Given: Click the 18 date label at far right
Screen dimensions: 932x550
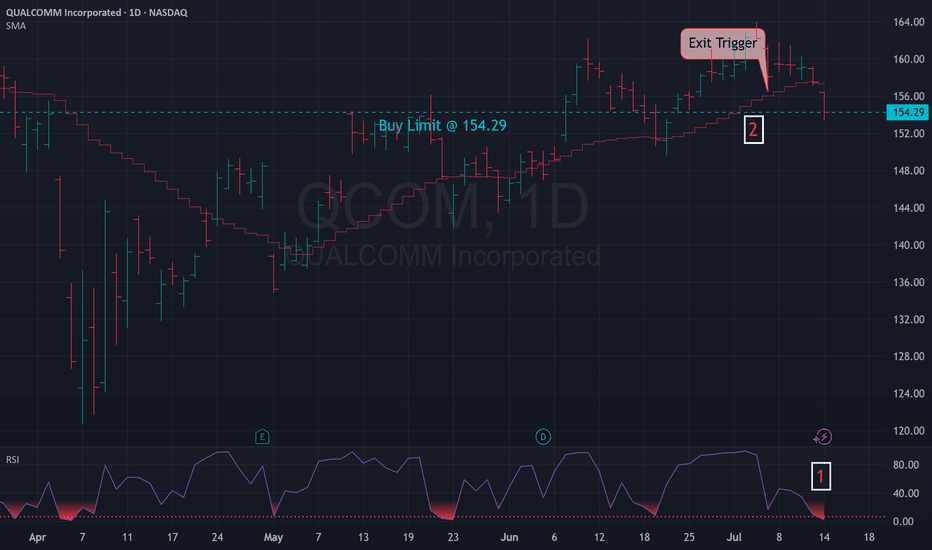Looking at the screenshot, I should pyautogui.click(x=868, y=538).
